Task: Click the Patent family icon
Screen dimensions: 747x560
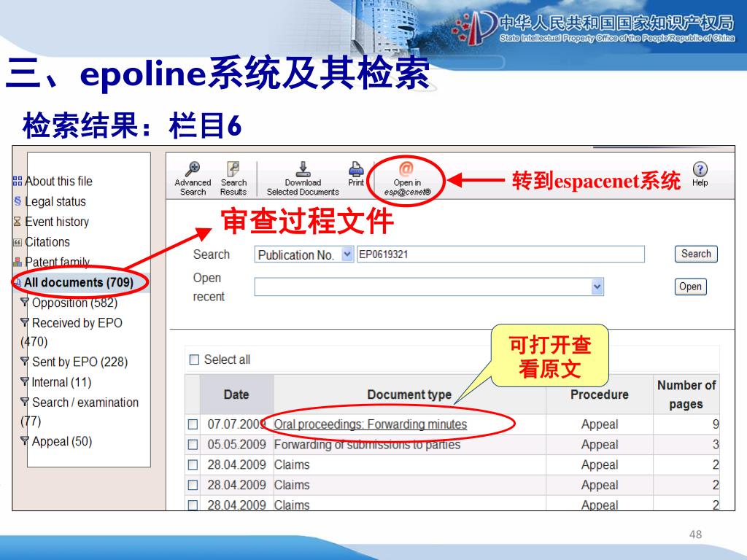Action: click(x=18, y=262)
